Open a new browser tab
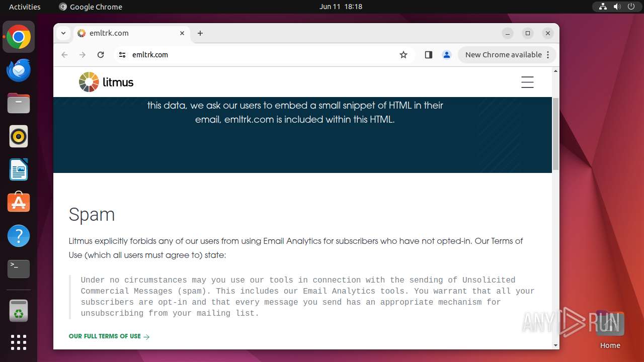The image size is (644, 362). tap(200, 33)
